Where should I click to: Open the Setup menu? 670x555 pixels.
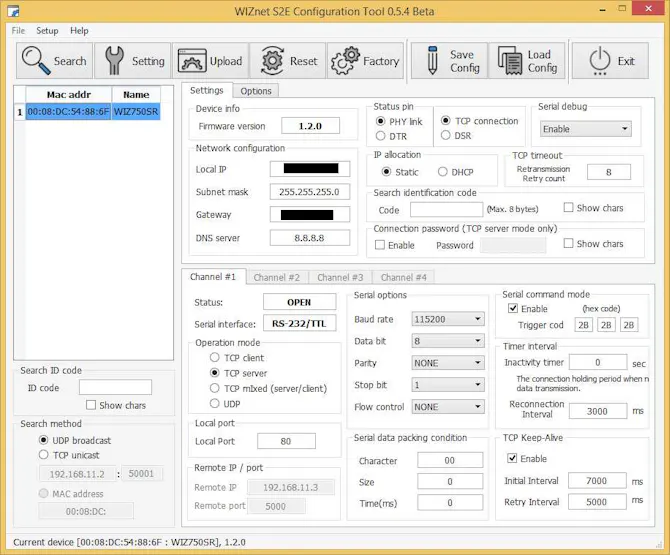(47, 31)
